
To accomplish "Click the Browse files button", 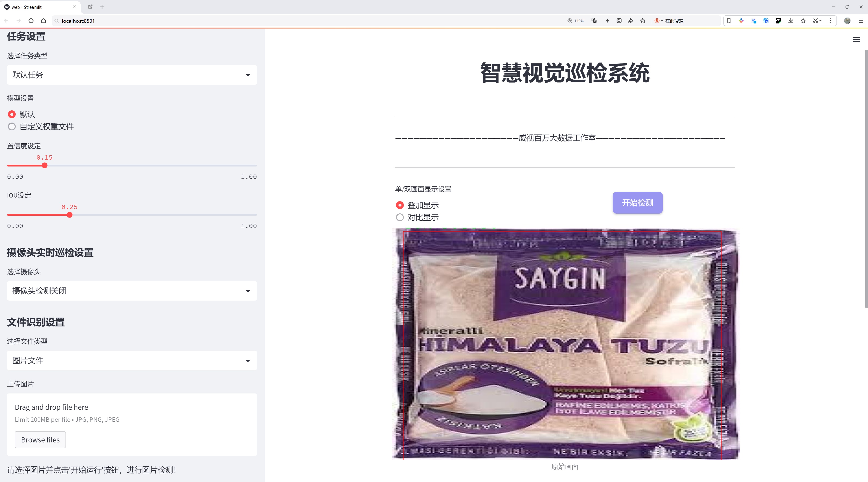I will click(x=40, y=440).
